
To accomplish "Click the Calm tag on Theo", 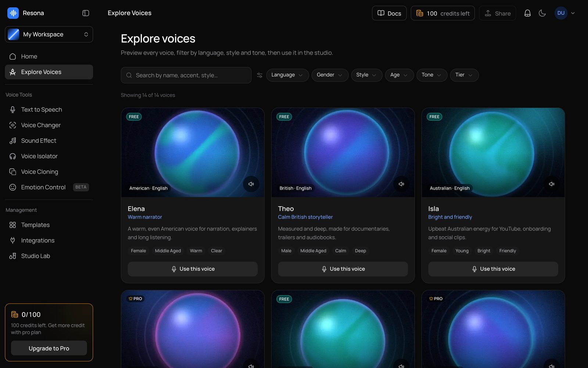I will pos(341,251).
